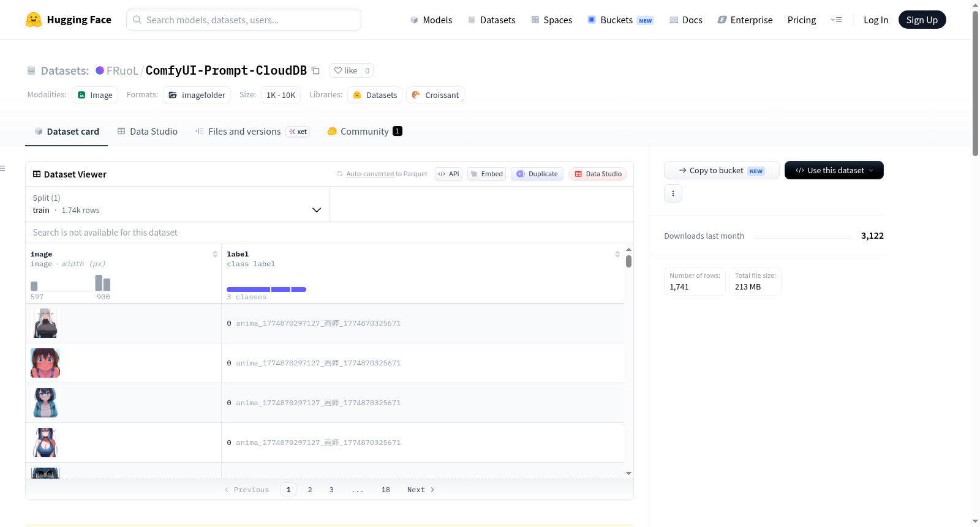Click the Embed button

pyautogui.click(x=486, y=174)
